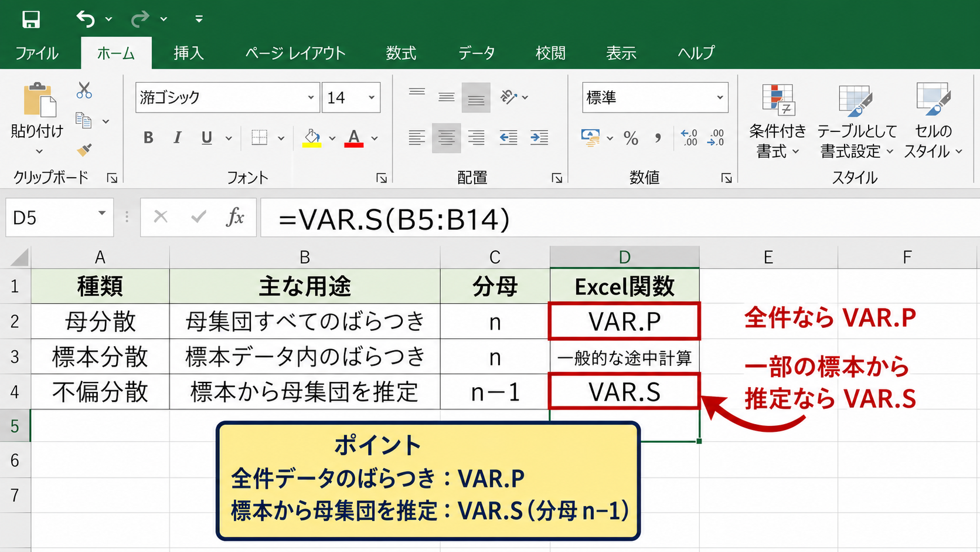Screen dimensions: 980x552
Task: Open Insert Function with the fx button
Action: 235,217
